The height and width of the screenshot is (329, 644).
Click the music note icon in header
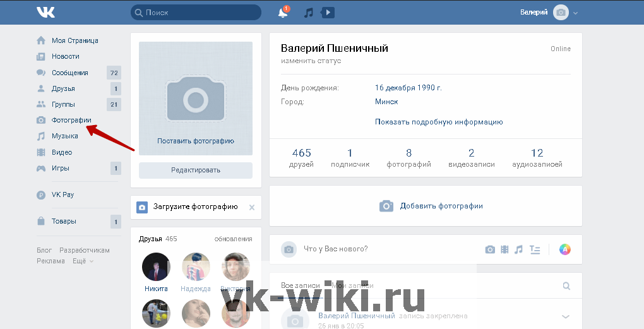point(308,13)
